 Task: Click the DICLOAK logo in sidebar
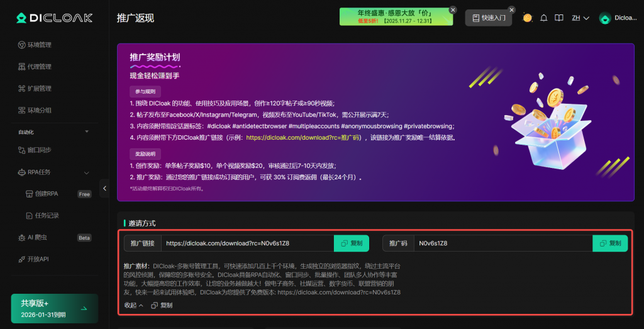pyautogui.click(x=54, y=18)
